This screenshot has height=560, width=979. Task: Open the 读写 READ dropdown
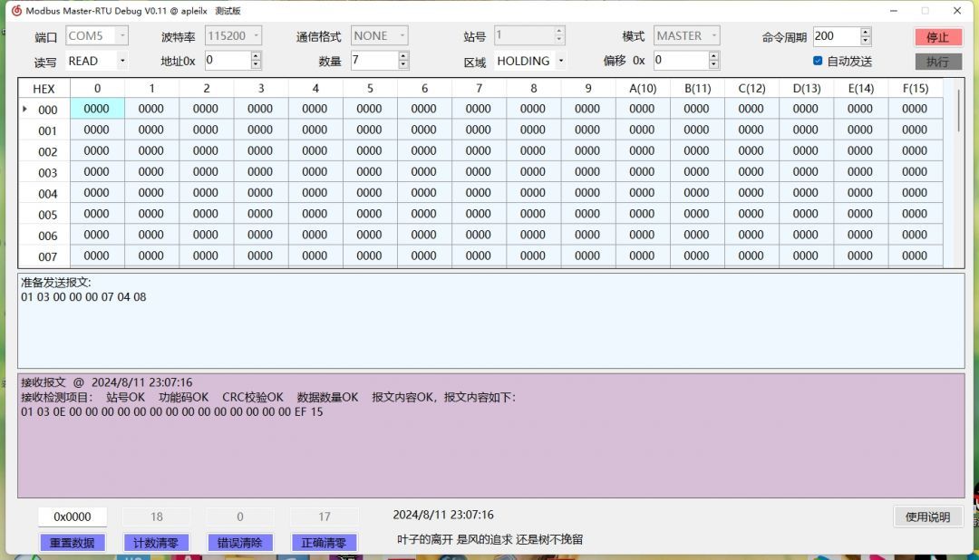[x=122, y=60]
